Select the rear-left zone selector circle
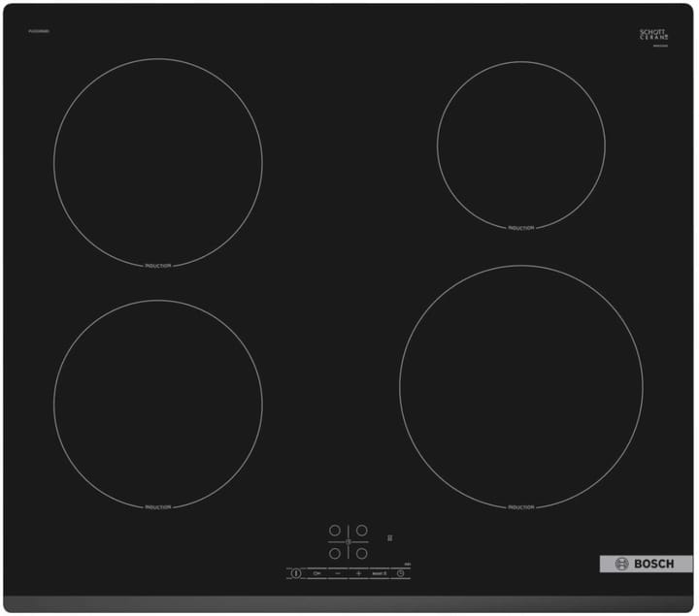The image size is (699, 616). [335, 530]
